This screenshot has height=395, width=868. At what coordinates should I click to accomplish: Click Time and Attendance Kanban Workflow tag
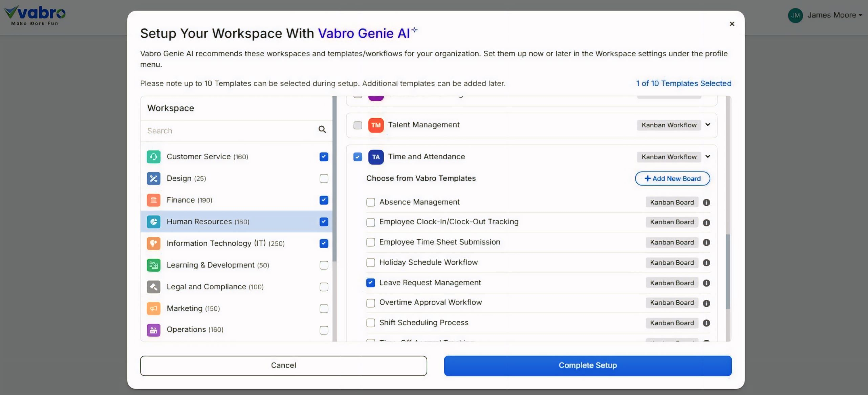tap(669, 157)
